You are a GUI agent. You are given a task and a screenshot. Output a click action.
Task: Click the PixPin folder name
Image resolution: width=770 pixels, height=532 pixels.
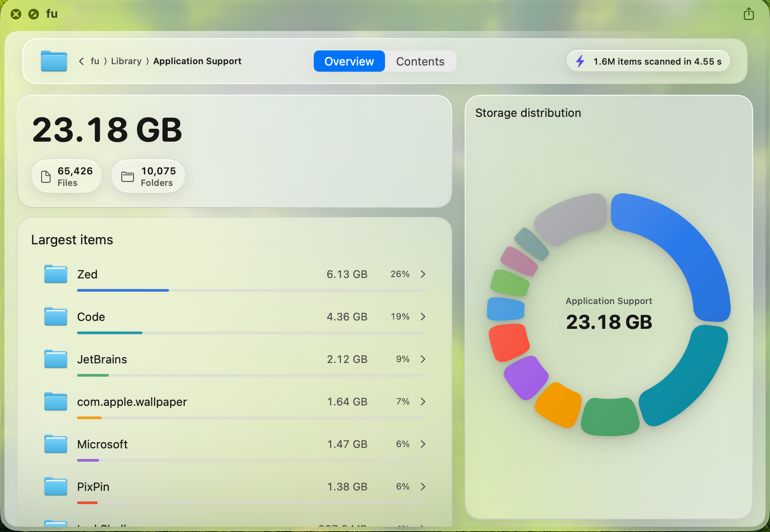(x=93, y=487)
